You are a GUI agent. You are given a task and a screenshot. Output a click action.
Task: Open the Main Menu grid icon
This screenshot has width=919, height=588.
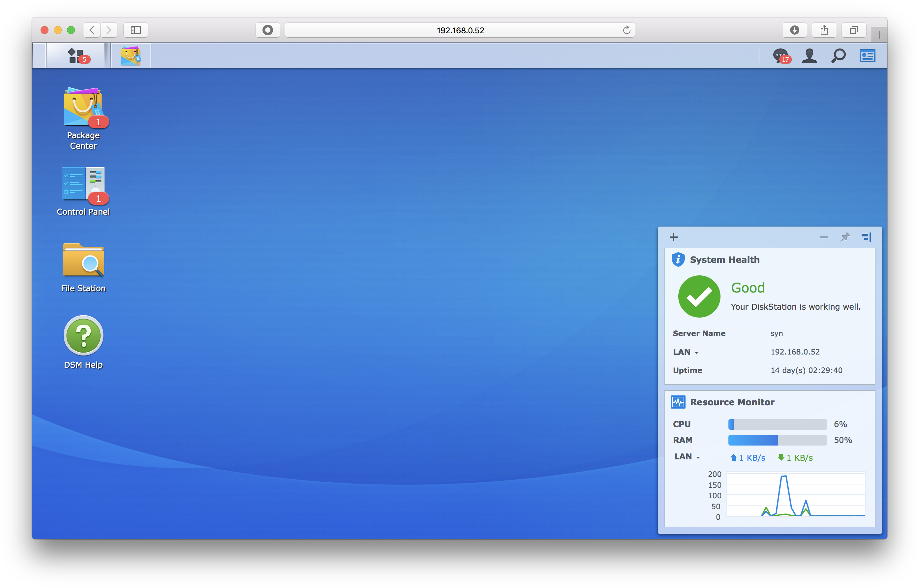(x=75, y=55)
